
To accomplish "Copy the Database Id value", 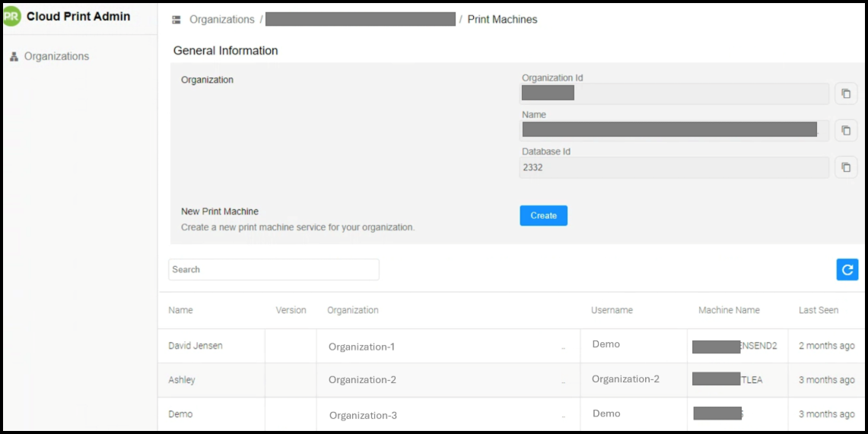I will 845,167.
